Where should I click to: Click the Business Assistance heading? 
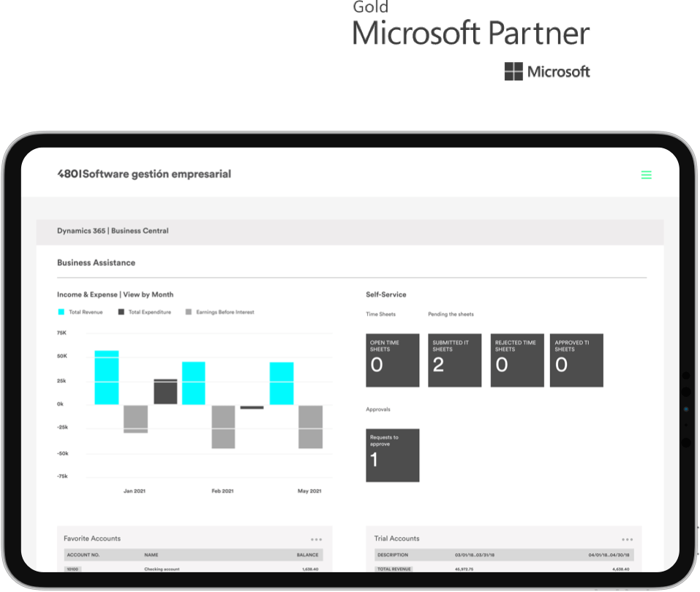[96, 263]
